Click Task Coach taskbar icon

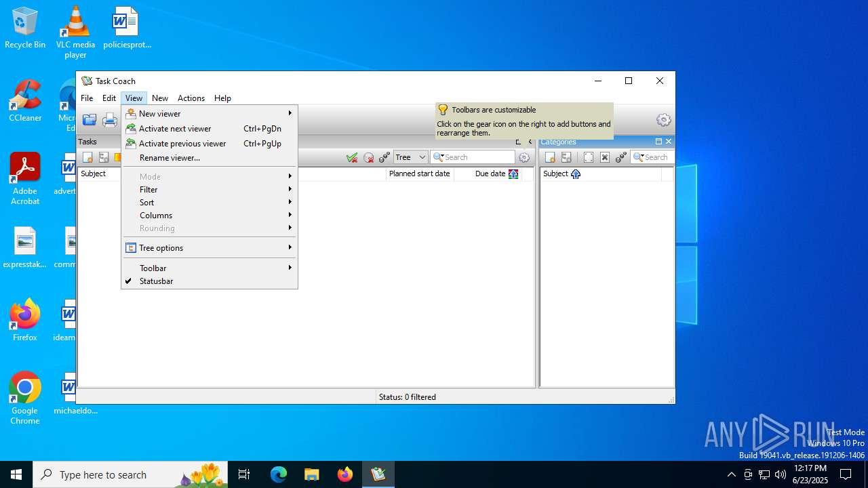[x=378, y=474]
